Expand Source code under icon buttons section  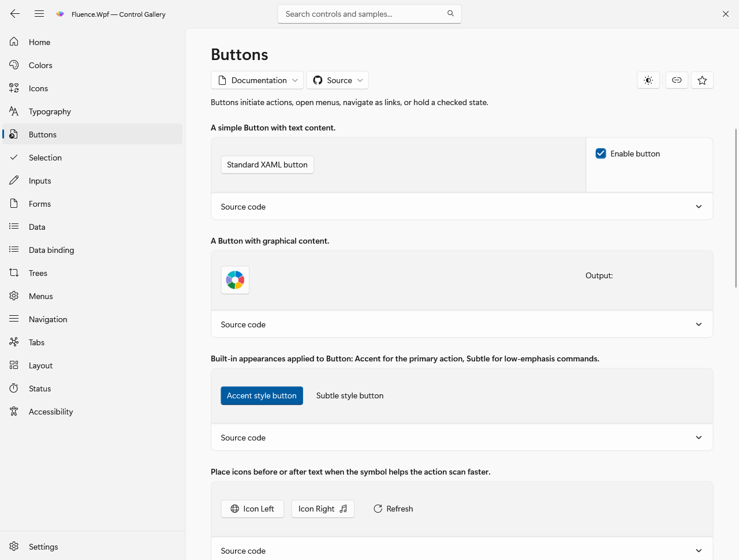[462, 550]
